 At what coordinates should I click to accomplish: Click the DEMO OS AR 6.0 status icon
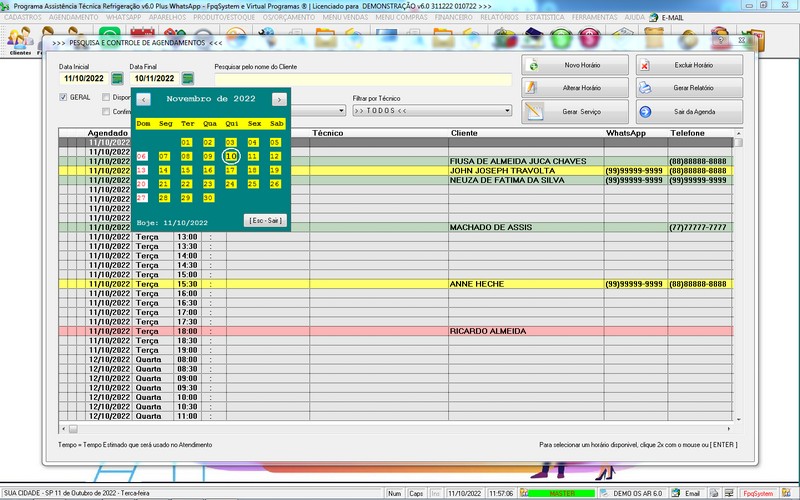click(x=604, y=493)
